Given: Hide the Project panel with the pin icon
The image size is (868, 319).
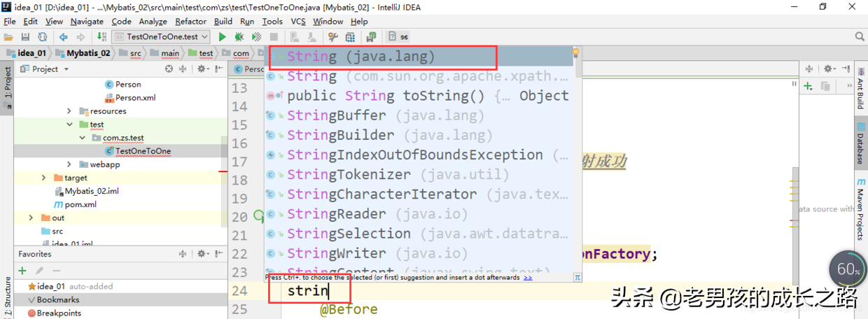Looking at the screenshot, I should tap(218, 69).
